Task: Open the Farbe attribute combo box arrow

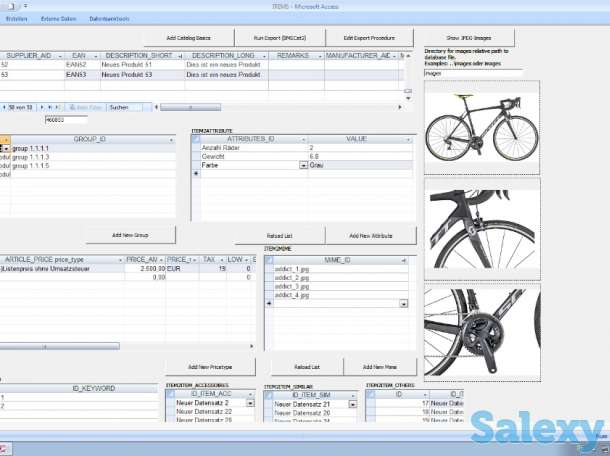Action: point(303,165)
